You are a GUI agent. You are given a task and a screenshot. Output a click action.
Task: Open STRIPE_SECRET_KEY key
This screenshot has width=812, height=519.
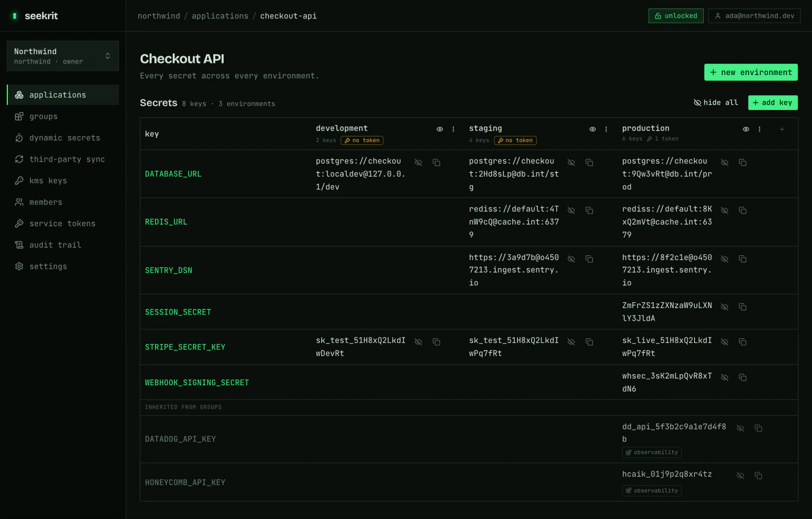pyautogui.click(x=185, y=347)
